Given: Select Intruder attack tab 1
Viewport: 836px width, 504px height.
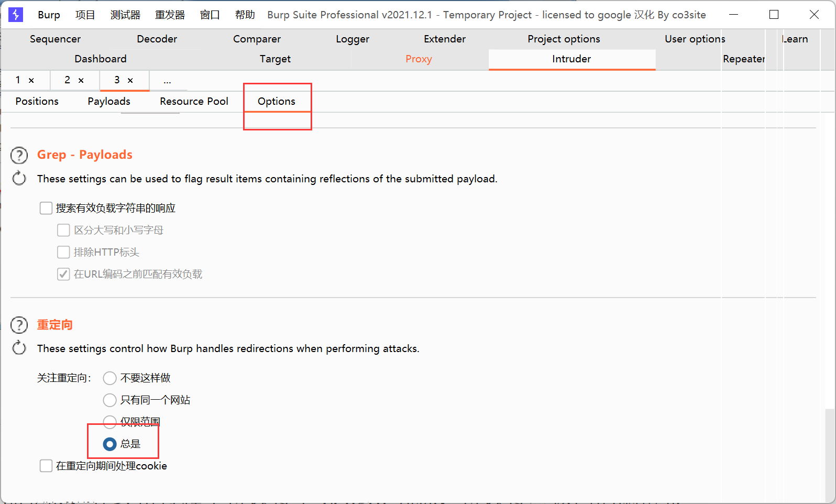Looking at the screenshot, I should click(x=18, y=80).
